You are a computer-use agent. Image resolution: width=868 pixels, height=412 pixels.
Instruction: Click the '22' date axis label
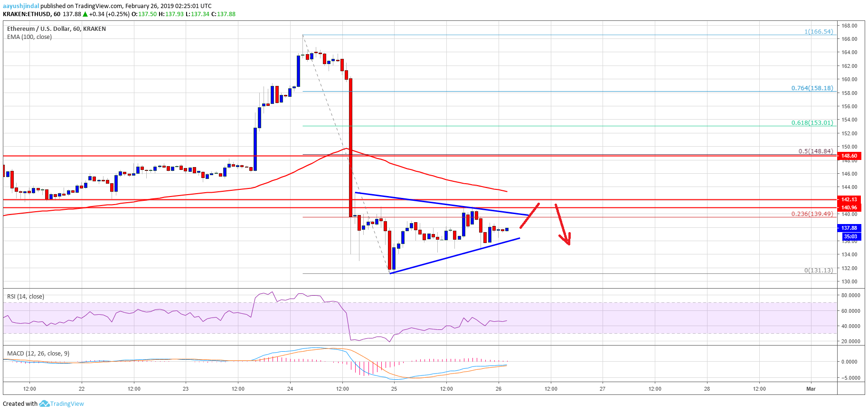(x=82, y=389)
